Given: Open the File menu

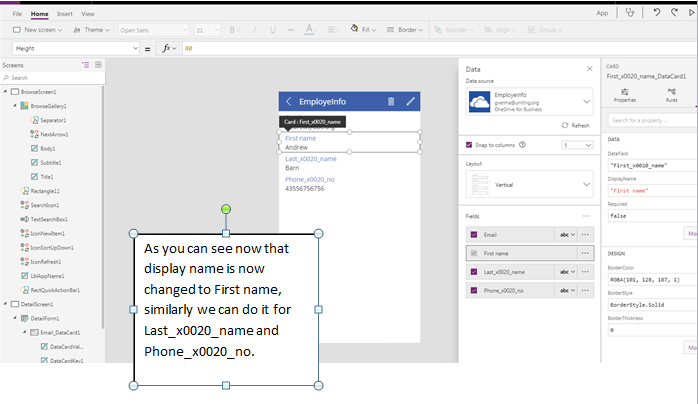Looking at the screenshot, I should (x=17, y=14).
